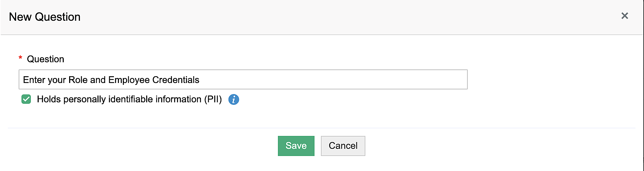Click the 'Question' field label

pyautogui.click(x=45, y=59)
